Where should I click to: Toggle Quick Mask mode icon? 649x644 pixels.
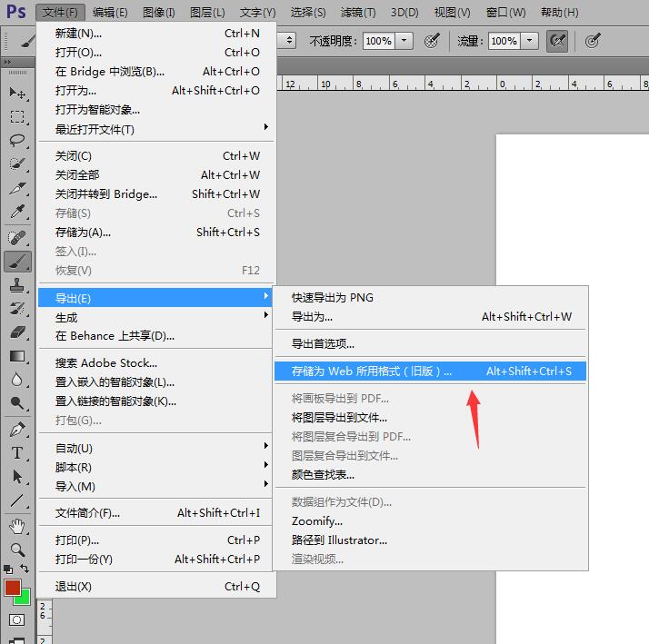(x=17, y=619)
